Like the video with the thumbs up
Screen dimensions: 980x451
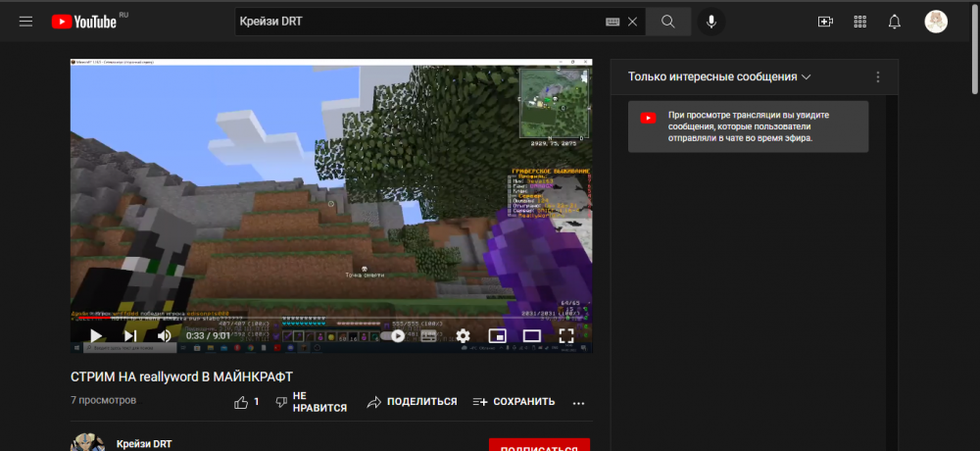coord(246,402)
